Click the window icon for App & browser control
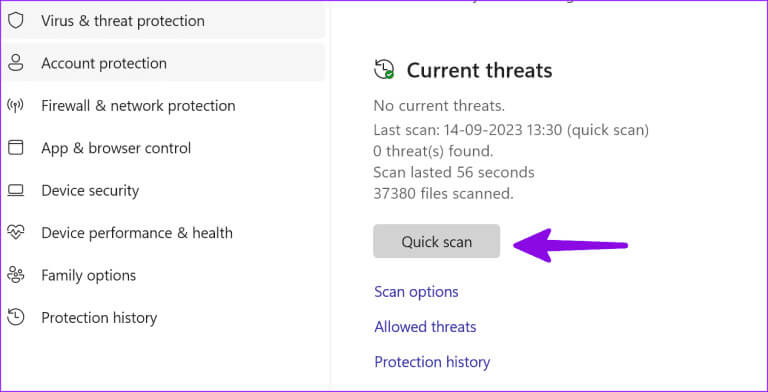The image size is (768, 392). (x=16, y=148)
